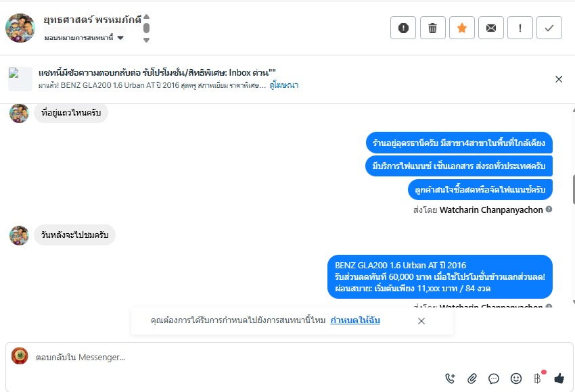This screenshot has height=392, width=575.
Task: Close the assignment prompt popup
Action: [421, 321]
